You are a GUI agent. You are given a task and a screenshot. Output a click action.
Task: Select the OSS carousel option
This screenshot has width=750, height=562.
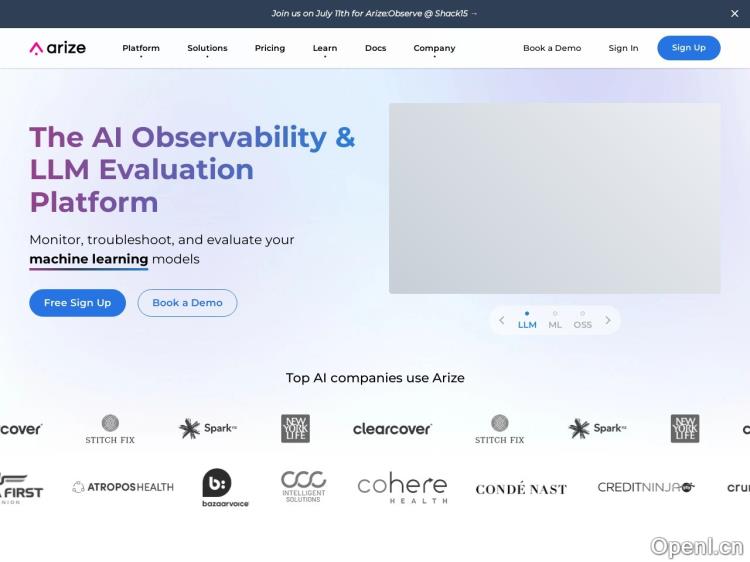[x=583, y=324]
